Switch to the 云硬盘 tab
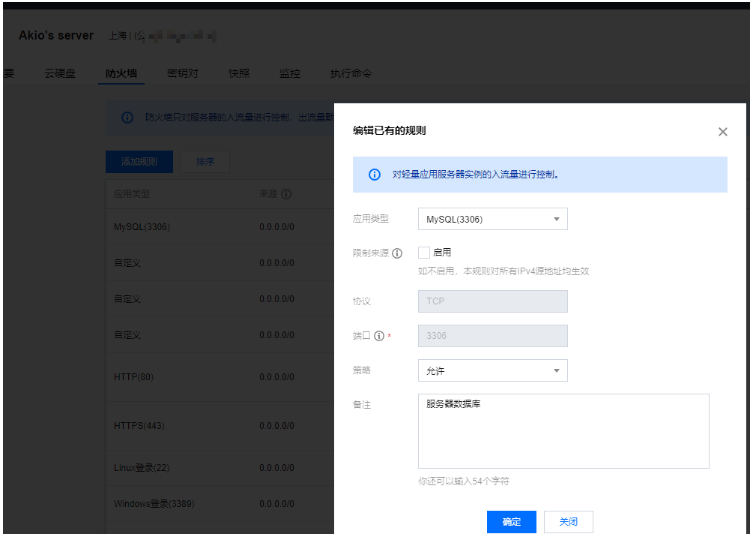Image resolution: width=751 pixels, height=534 pixels. click(x=60, y=73)
